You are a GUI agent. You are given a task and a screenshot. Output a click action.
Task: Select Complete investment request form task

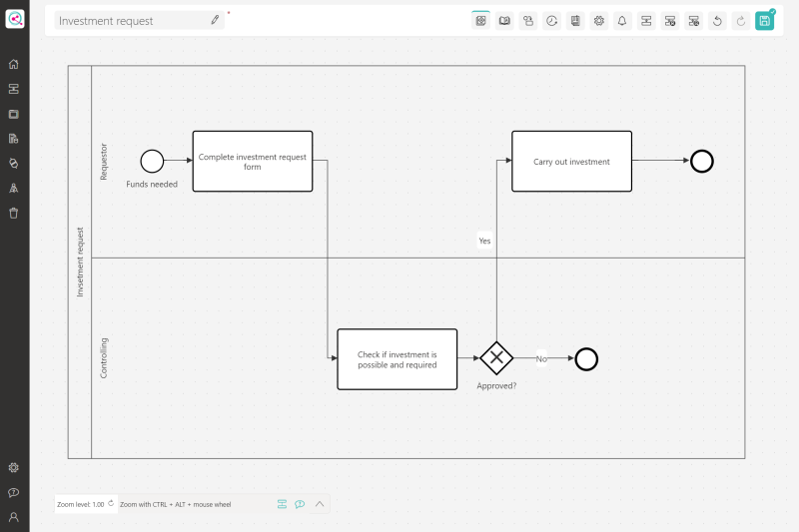[x=253, y=162]
